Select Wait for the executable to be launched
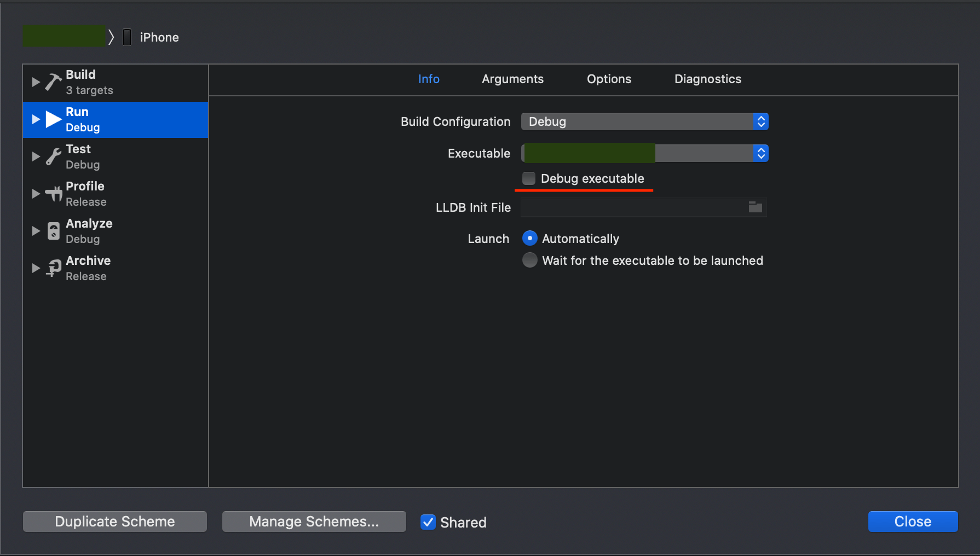The height and width of the screenshot is (556, 980). [529, 260]
